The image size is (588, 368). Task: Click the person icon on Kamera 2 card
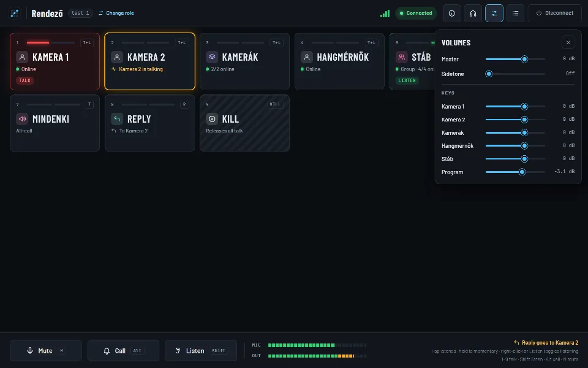click(x=117, y=57)
